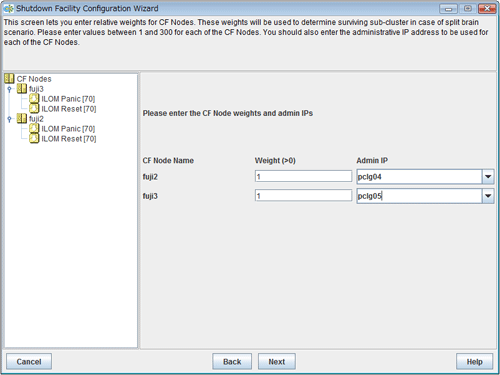Click the Next button
The height and width of the screenshot is (375, 500).
click(x=277, y=362)
